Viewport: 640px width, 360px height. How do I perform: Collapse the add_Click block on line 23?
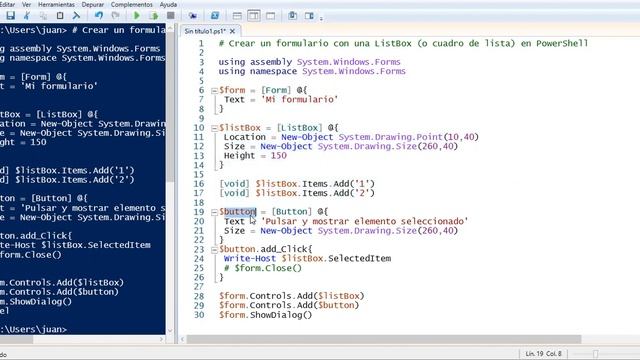pyautogui.click(x=214, y=250)
